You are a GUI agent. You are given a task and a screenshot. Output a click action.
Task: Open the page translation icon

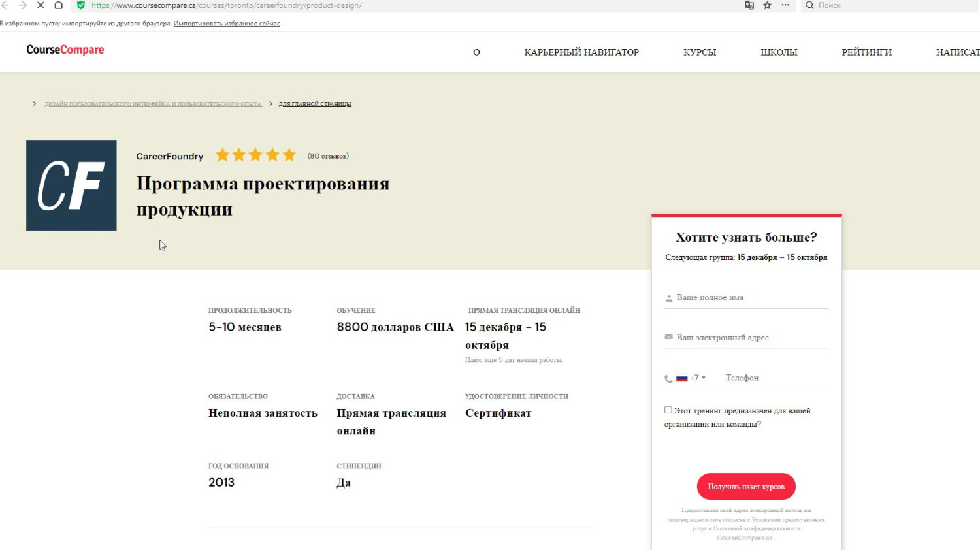tap(749, 5)
